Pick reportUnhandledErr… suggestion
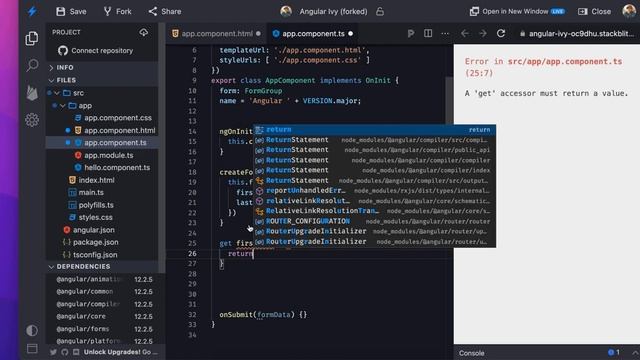Screen dimensions: 640x360 click(375, 191)
